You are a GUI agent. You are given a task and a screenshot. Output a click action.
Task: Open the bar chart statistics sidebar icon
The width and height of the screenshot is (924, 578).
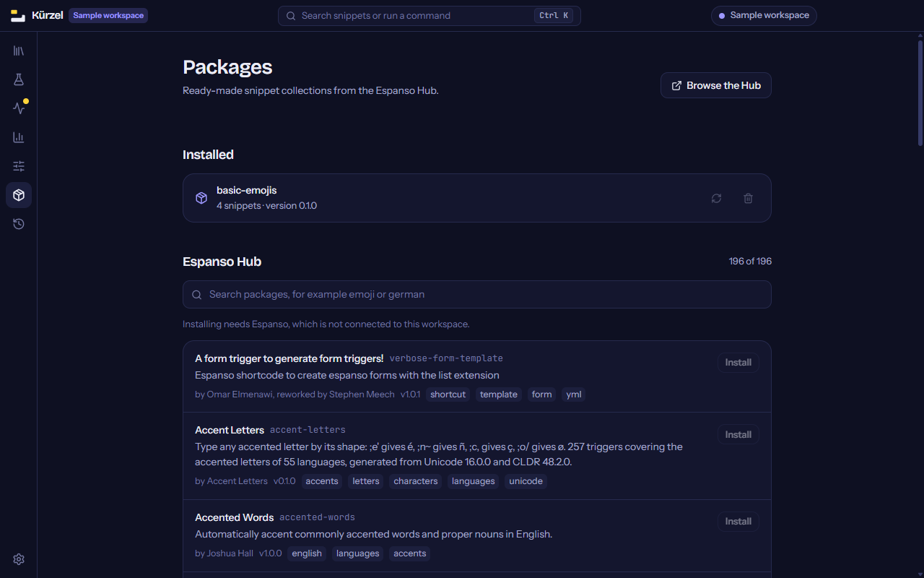point(19,137)
